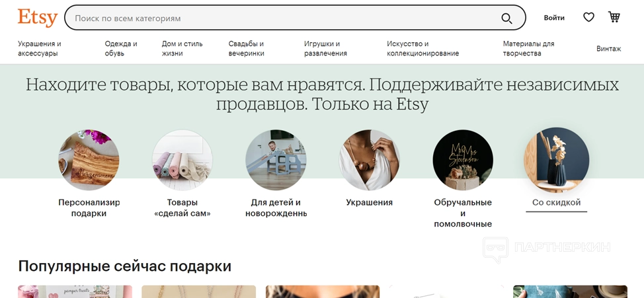The width and height of the screenshot is (644, 298).
Task: Open Искусство и коллекционирование category
Action: 423,48
